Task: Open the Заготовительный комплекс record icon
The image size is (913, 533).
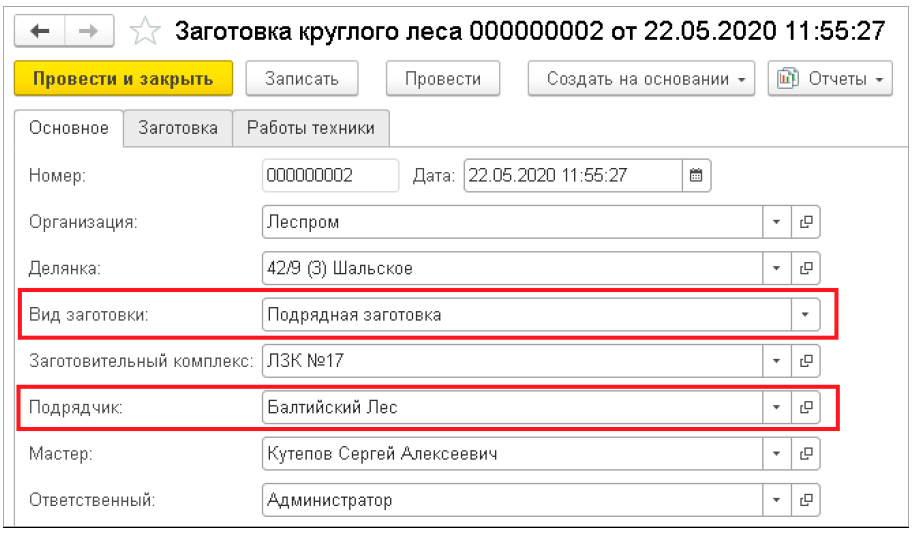Action: pos(805,360)
